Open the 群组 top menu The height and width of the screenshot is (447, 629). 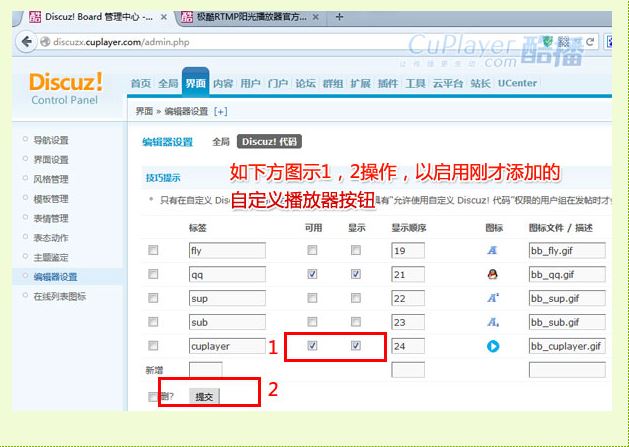pos(333,83)
